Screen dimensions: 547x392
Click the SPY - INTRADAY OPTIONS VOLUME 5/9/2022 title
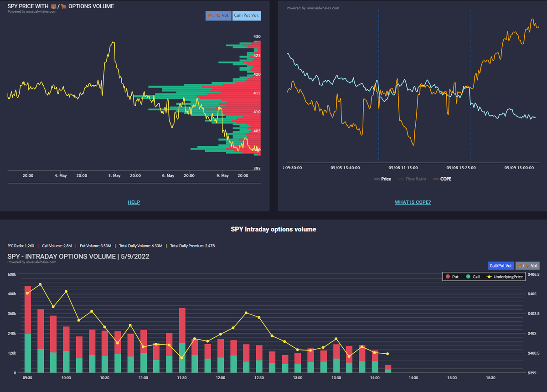tap(78, 257)
